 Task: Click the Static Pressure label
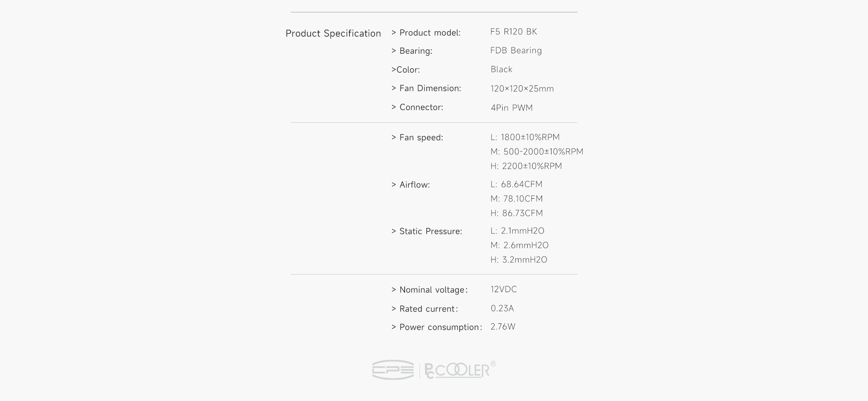[426, 232]
